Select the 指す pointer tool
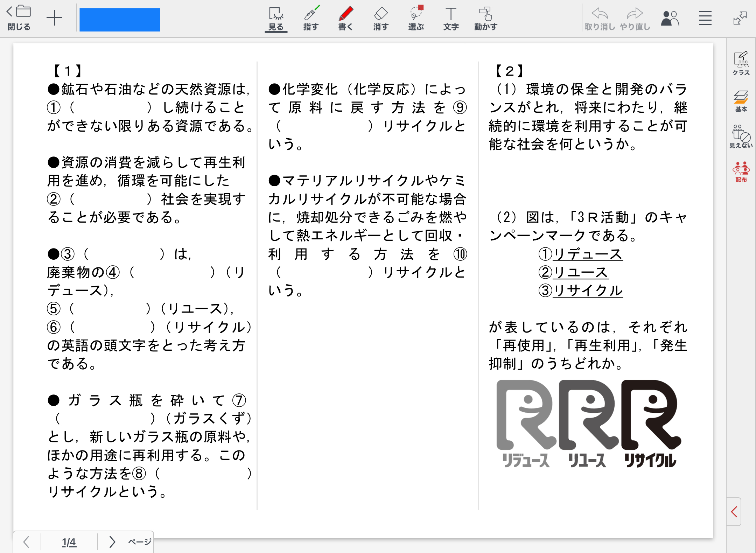The height and width of the screenshot is (553, 756). click(311, 18)
